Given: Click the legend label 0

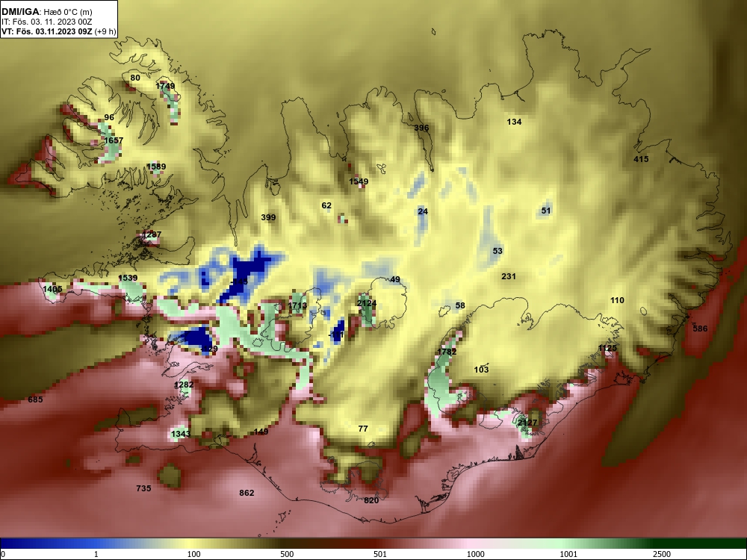Looking at the screenshot, I should click(3, 554).
